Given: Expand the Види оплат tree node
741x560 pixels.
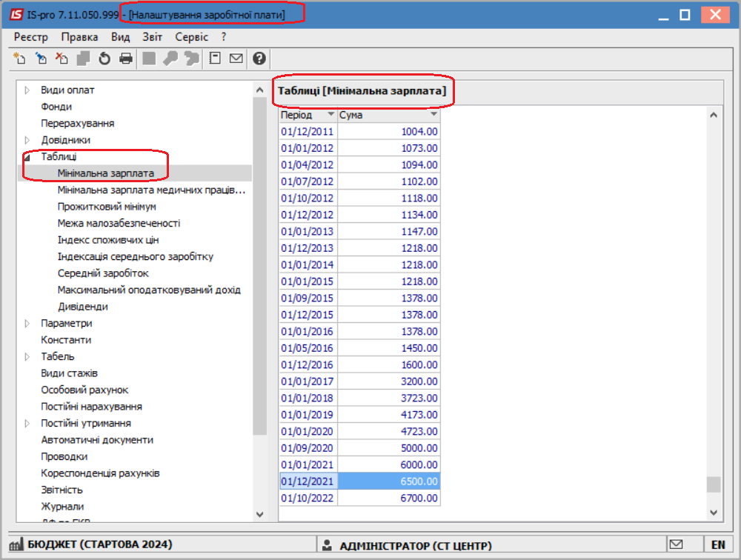Looking at the screenshot, I should click(27, 90).
